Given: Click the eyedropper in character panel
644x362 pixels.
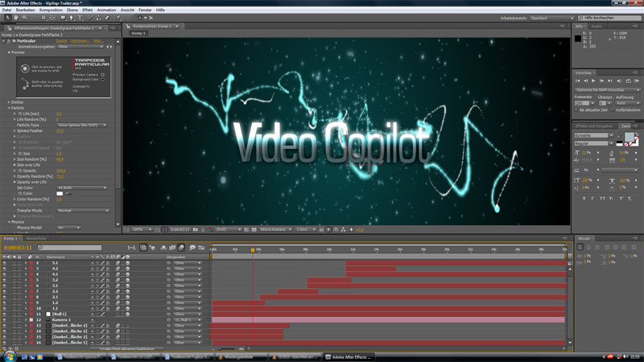Looking at the screenshot, I should click(619, 135).
